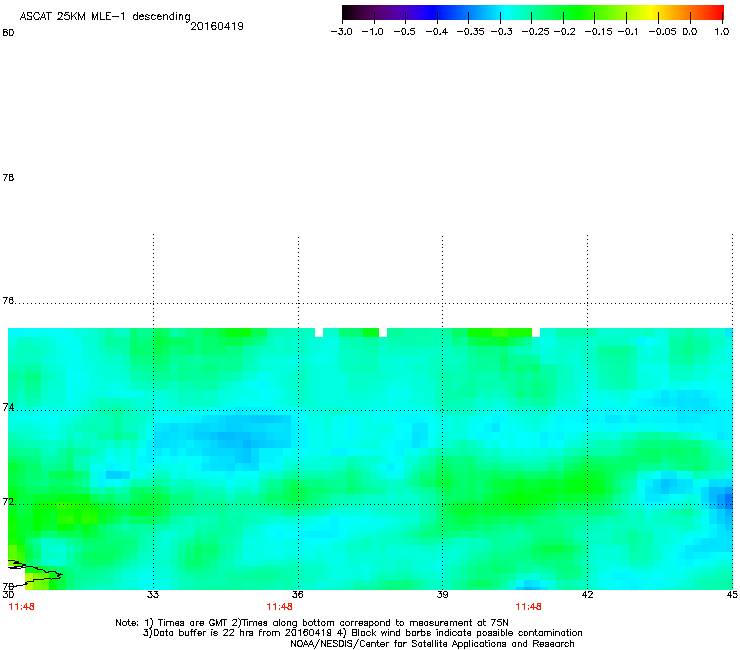
Task: Click the latitude 70 axis label
Action: (x=8, y=587)
